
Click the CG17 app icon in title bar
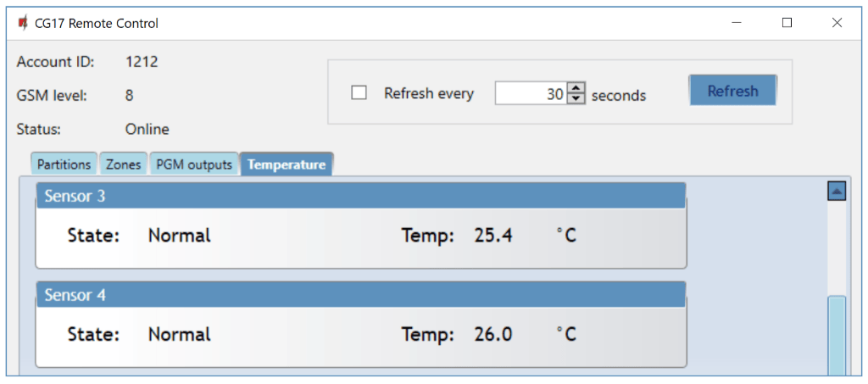(x=23, y=23)
